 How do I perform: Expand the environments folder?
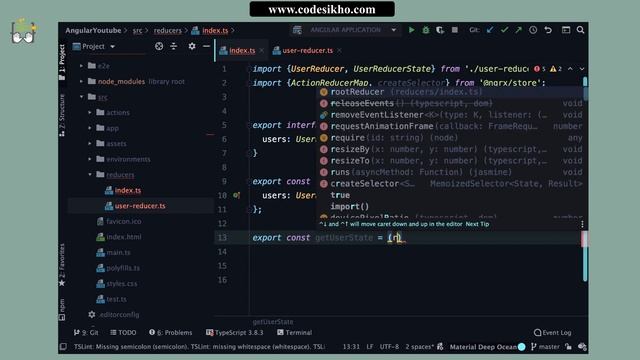90,159
